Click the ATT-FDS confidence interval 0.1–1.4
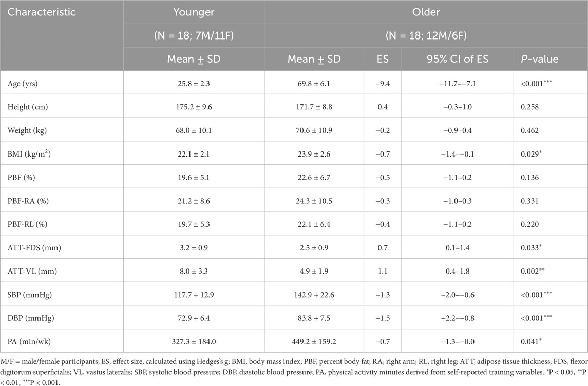The image size is (588, 386). 458,248
